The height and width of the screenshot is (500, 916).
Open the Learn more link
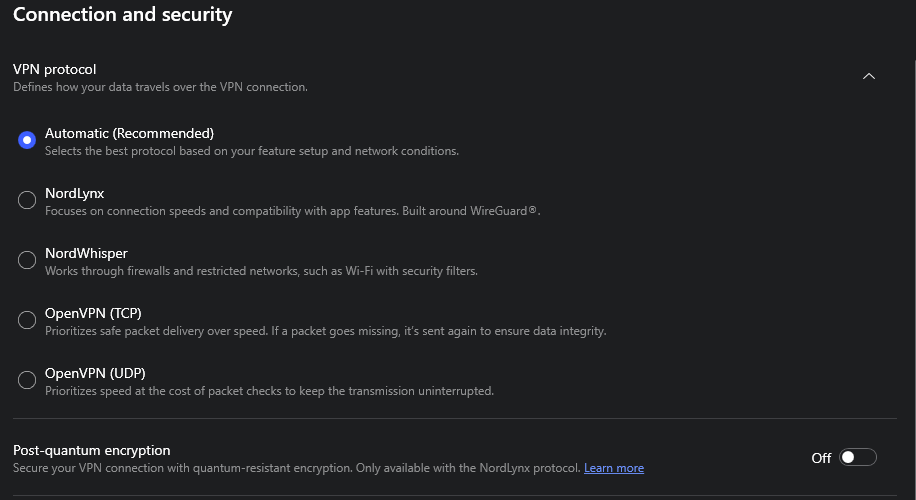pyautogui.click(x=613, y=468)
